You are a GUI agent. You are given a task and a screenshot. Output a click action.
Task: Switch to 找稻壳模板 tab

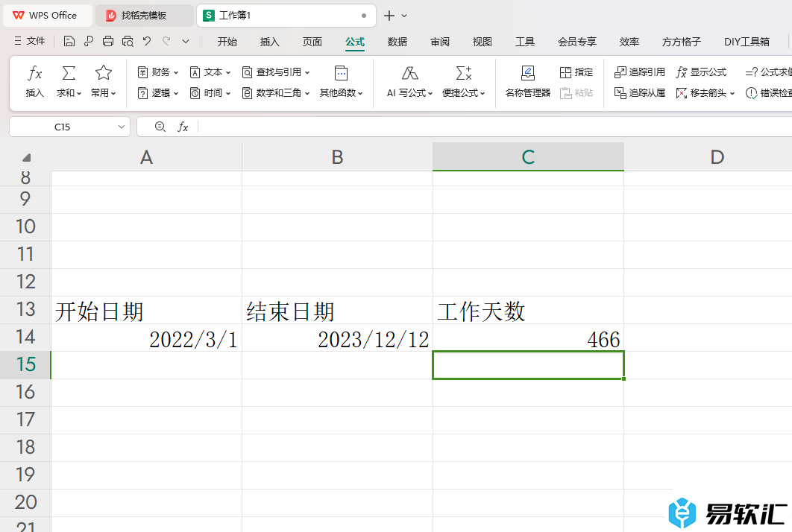[144, 16]
